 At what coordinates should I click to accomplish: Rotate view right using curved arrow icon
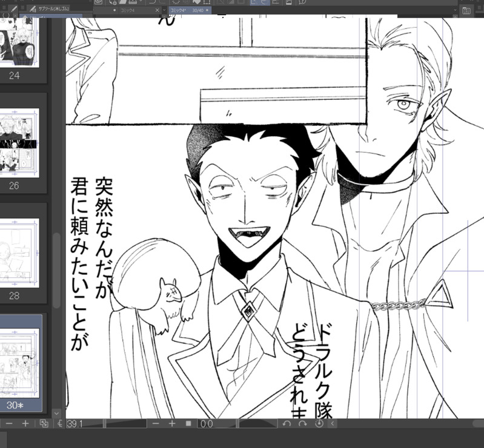tap(303, 424)
